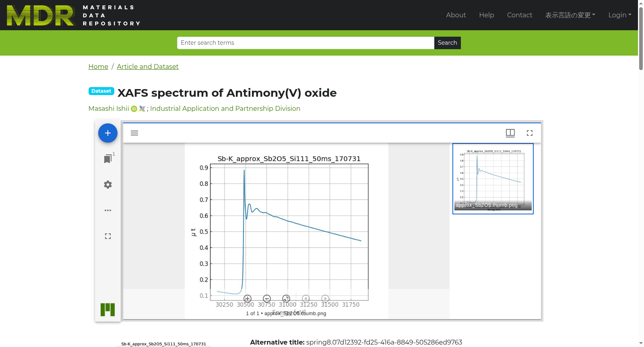Click the blue Dataset badge
The width and height of the screenshot is (644, 347).
click(x=101, y=91)
